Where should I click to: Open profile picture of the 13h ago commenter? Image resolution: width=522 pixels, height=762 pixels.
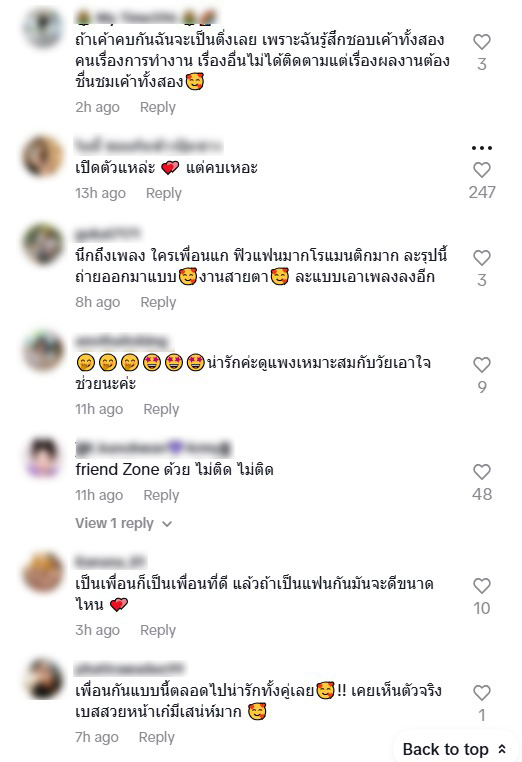[x=43, y=156]
